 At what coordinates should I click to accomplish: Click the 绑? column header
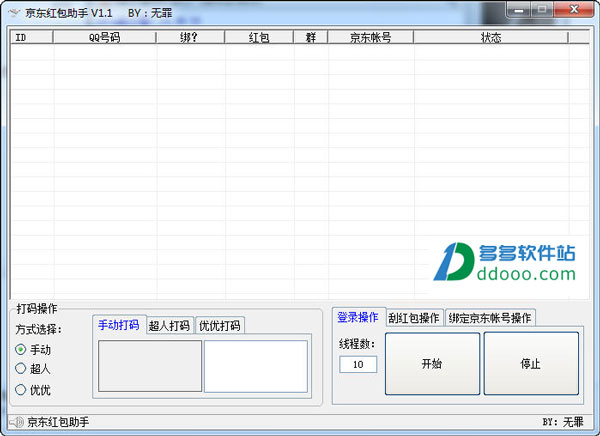click(190, 38)
